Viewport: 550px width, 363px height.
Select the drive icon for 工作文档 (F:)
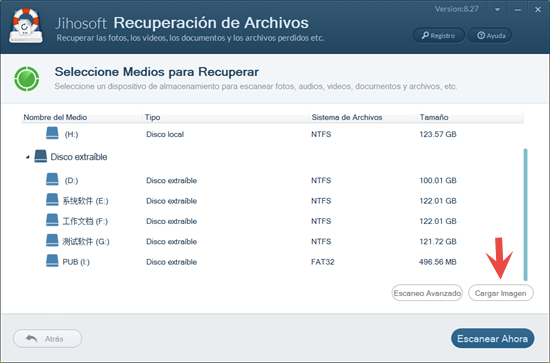52,220
